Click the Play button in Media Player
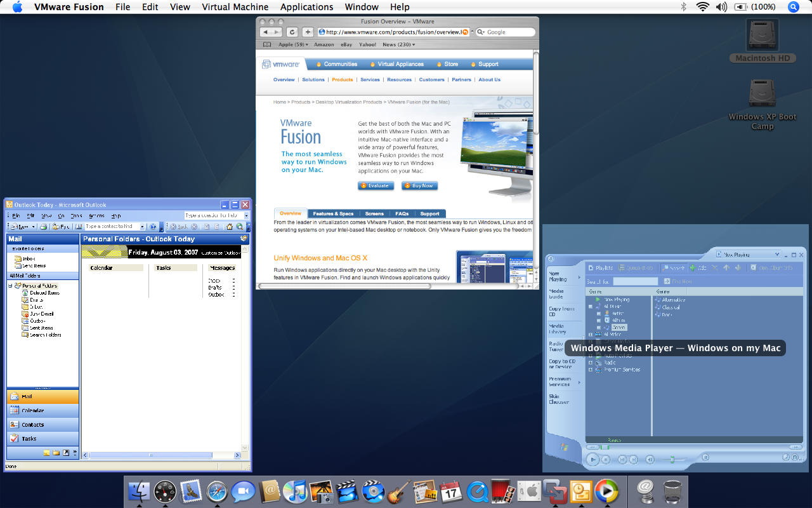Image resolution: width=812 pixels, height=508 pixels. [x=593, y=459]
